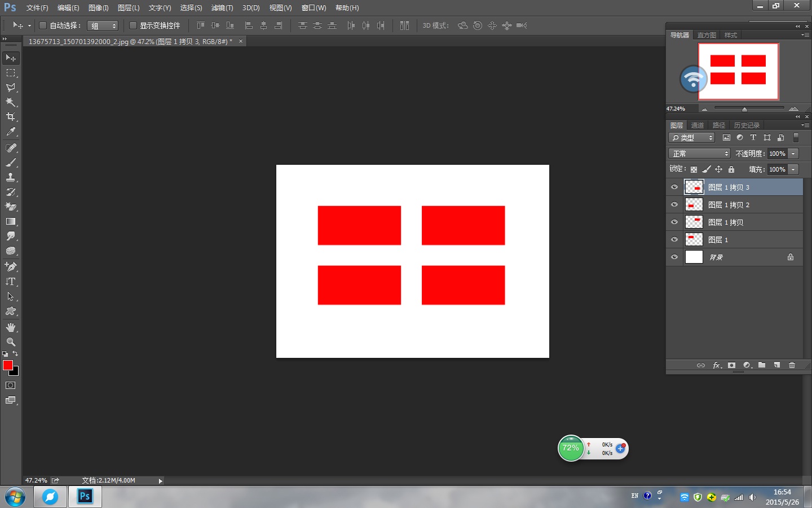Switch to the 通道 tab
Screen dimensions: 812x508
pos(698,125)
